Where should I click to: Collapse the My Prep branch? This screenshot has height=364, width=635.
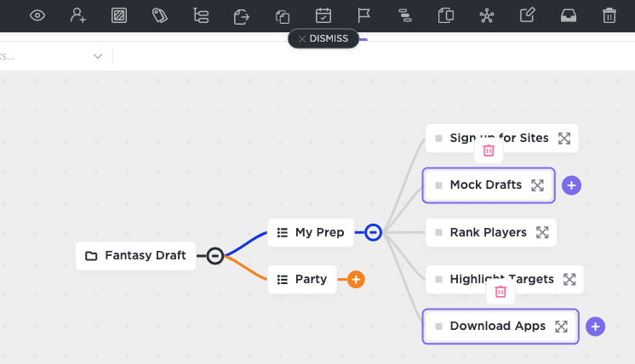[x=373, y=232]
